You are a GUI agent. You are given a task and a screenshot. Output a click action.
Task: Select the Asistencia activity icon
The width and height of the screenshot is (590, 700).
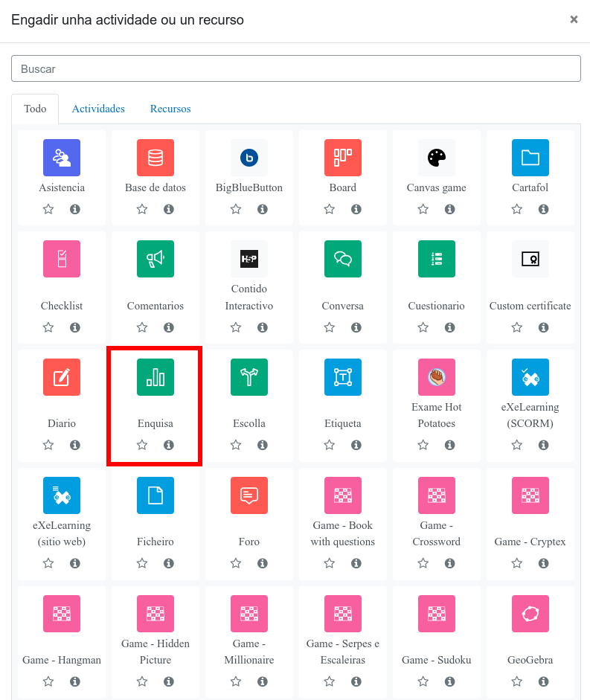tap(62, 158)
